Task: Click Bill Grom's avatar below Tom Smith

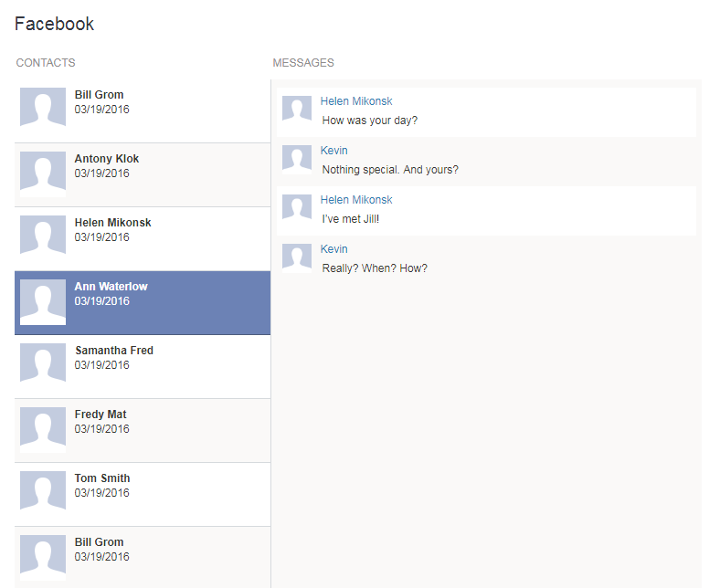Action: 43,558
